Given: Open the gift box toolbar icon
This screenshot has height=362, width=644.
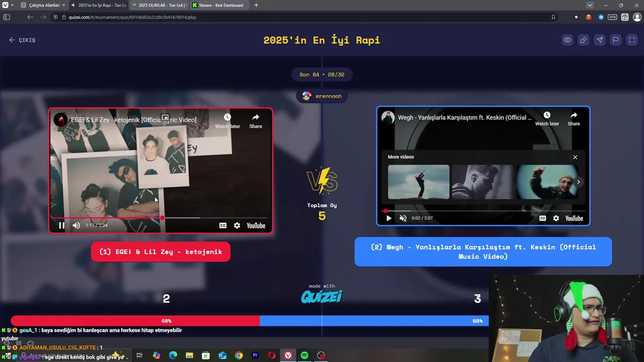Looking at the screenshot, I should point(624,17).
